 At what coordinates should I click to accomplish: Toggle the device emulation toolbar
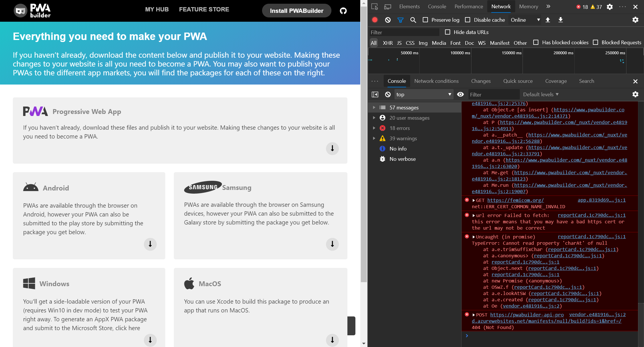click(387, 6)
